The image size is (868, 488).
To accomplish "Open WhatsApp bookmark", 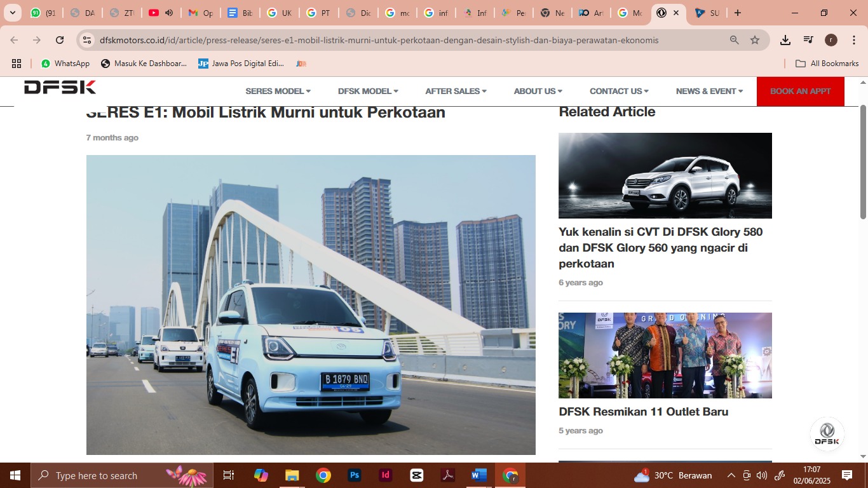I will [x=65, y=64].
